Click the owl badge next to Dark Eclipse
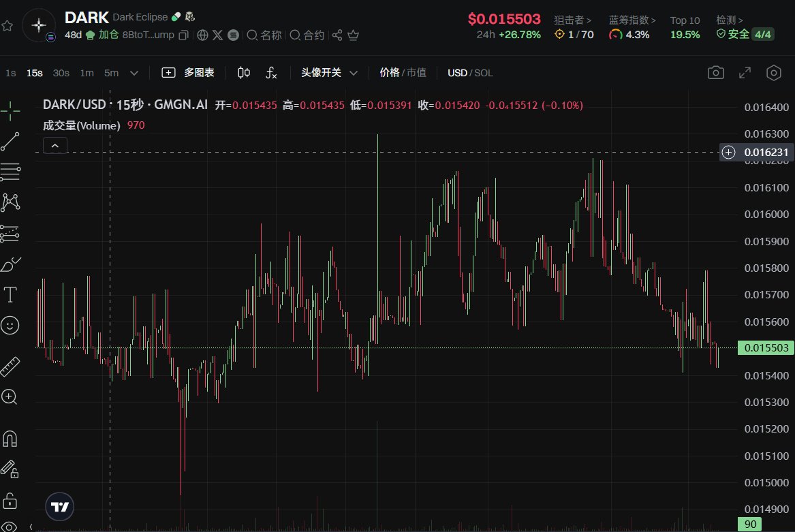Screen dimensions: 795x532 pos(190,17)
